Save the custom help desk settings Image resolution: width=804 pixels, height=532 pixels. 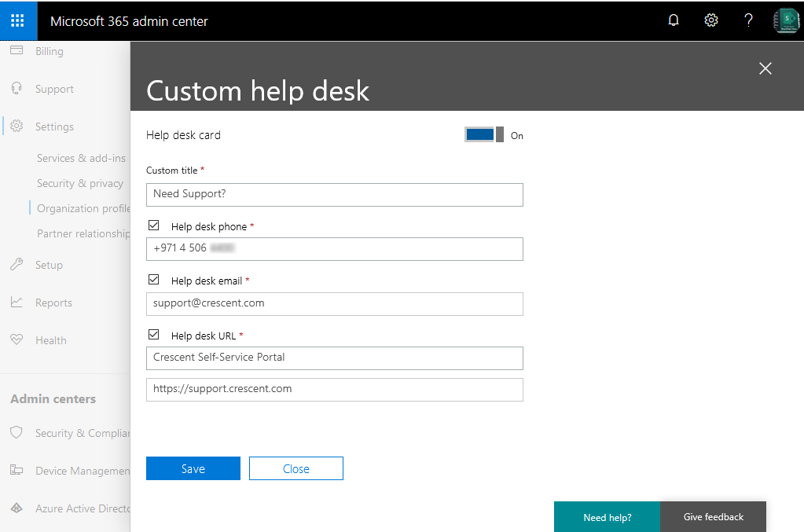point(193,468)
